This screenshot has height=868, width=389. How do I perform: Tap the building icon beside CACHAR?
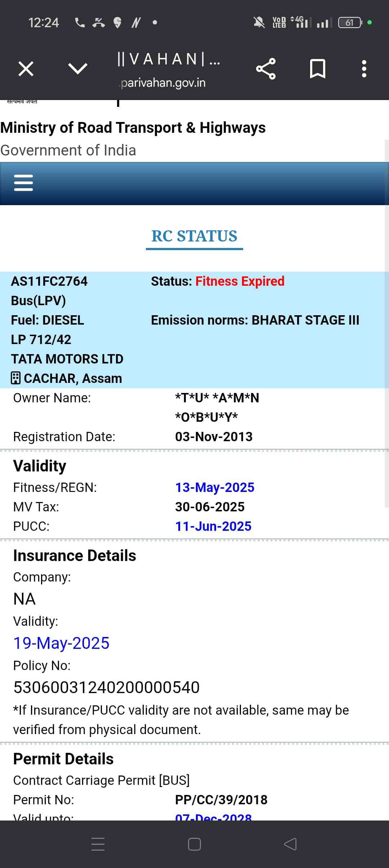(x=16, y=378)
